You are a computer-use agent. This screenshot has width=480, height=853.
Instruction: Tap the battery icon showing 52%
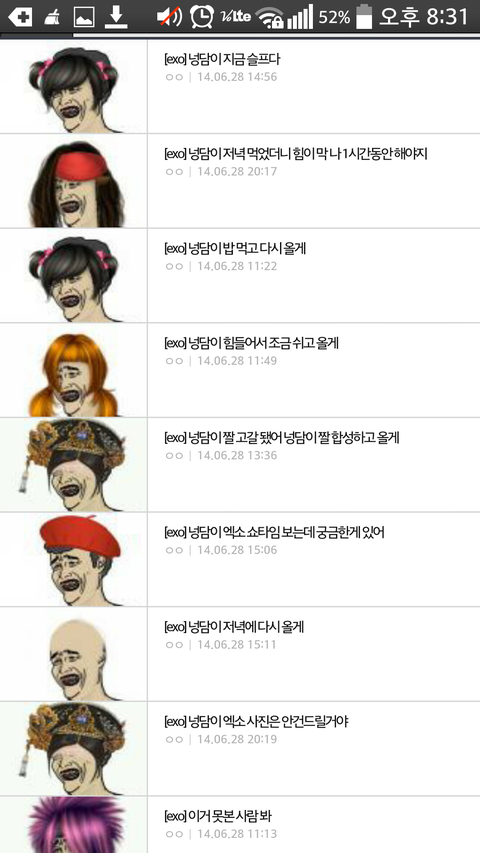[x=364, y=16]
